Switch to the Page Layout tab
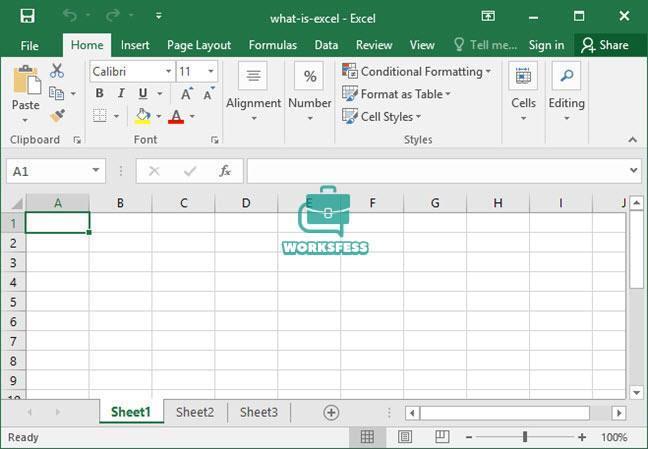This screenshot has height=449, width=648. click(x=199, y=45)
